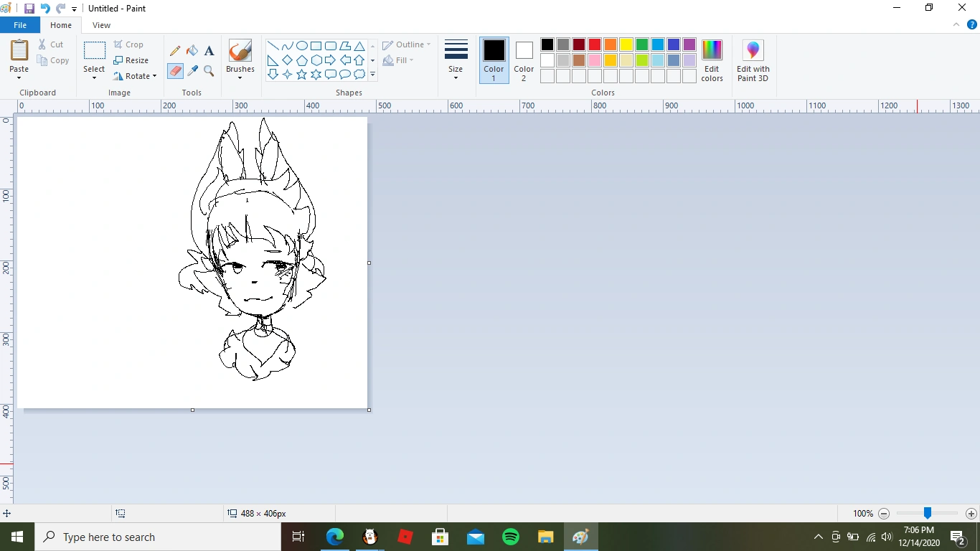
Task: Open Spotify from the taskbar
Action: [x=510, y=536]
